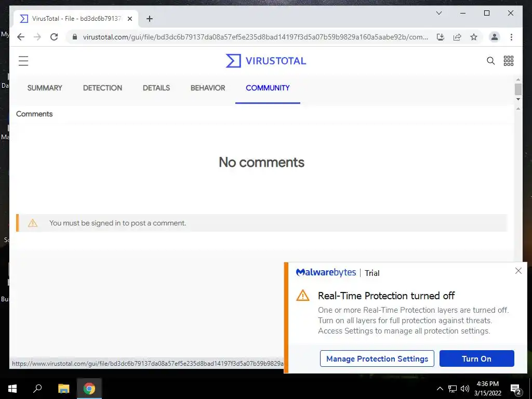Open the VirusTotal search icon
The width and height of the screenshot is (532, 399).
pyautogui.click(x=490, y=61)
